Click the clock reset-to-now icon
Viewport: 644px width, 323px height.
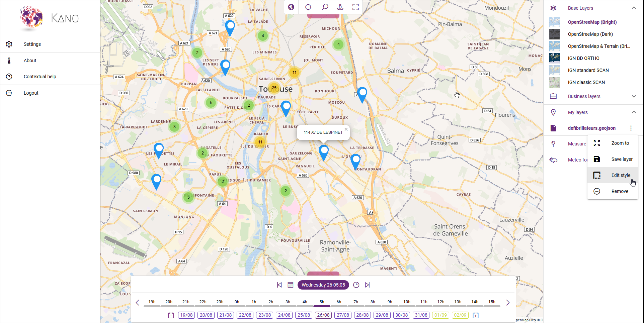pyautogui.click(x=356, y=285)
